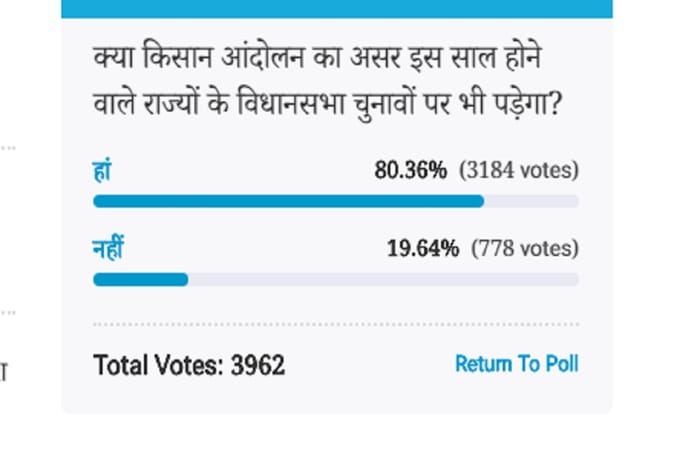Viewport: 674px width, 449px height.
Task: Click the poll question's first line about किसान आंदोलन
Action: tap(317, 57)
